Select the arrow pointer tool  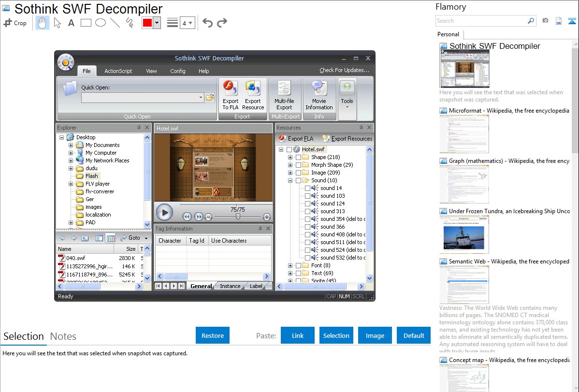click(x=57, y=23)
